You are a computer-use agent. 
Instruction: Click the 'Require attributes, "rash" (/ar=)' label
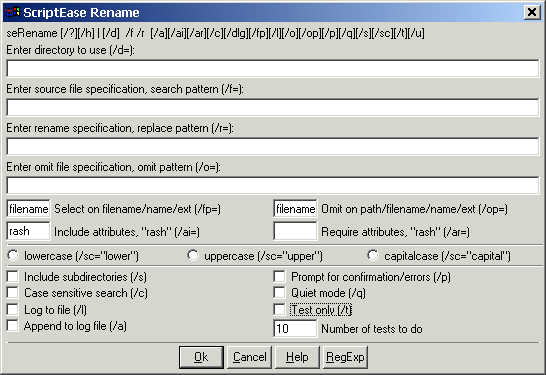click(x=396, y=232)
